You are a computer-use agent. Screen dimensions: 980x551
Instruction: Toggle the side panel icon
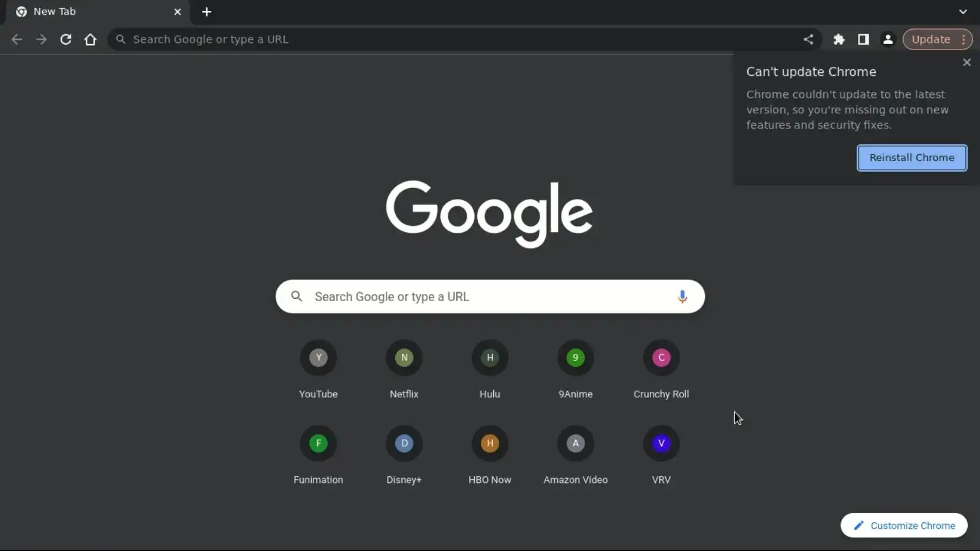pos(864,39)
